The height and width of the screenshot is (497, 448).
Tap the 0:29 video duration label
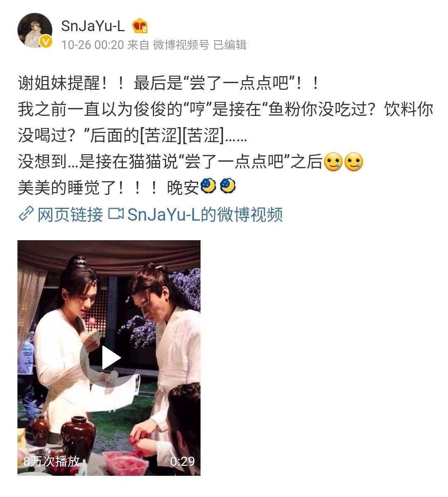point(182,461)
